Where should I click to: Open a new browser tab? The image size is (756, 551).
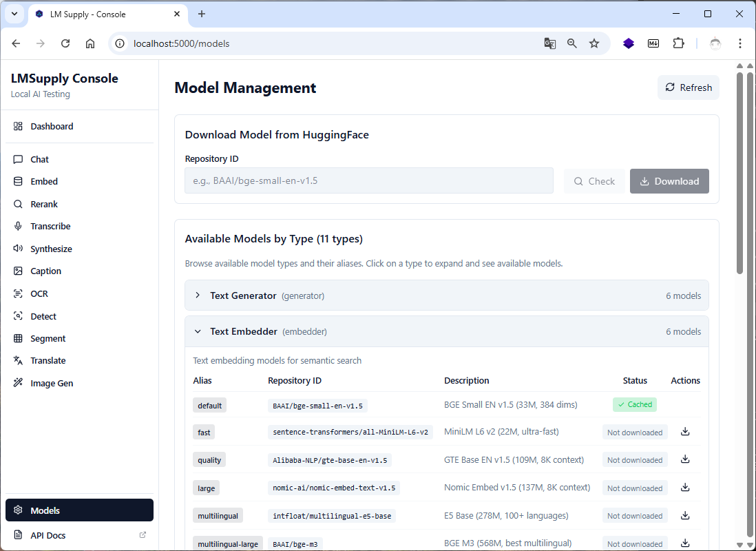click(x=202, y=14)
